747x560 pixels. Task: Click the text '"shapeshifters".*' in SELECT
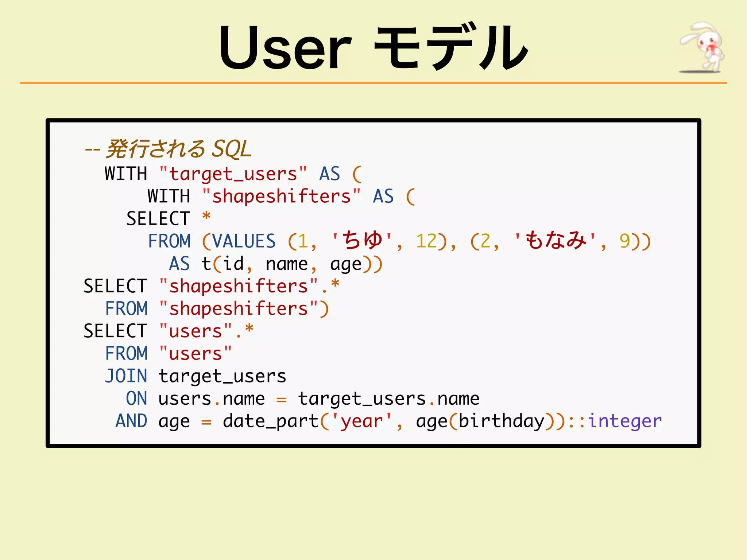(249, 286)
